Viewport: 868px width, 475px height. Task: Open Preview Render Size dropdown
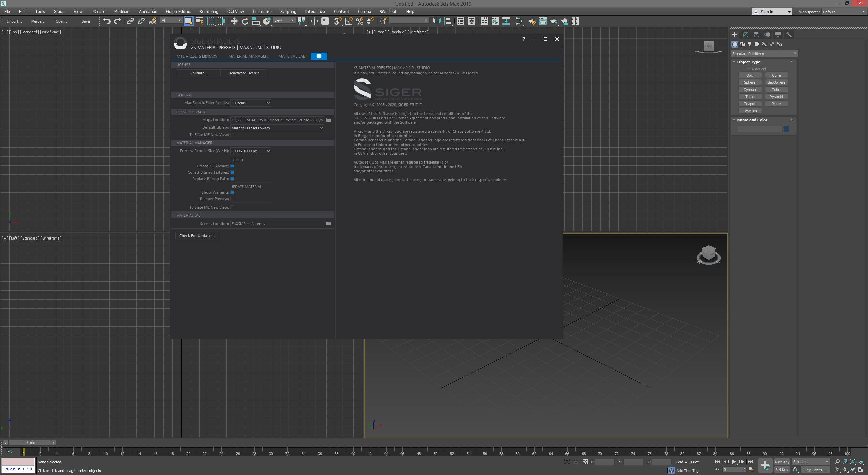click(250, 151)
